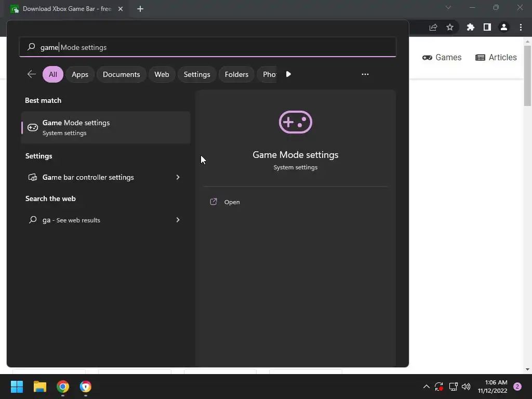Open Game Mode settings best match

105,127
